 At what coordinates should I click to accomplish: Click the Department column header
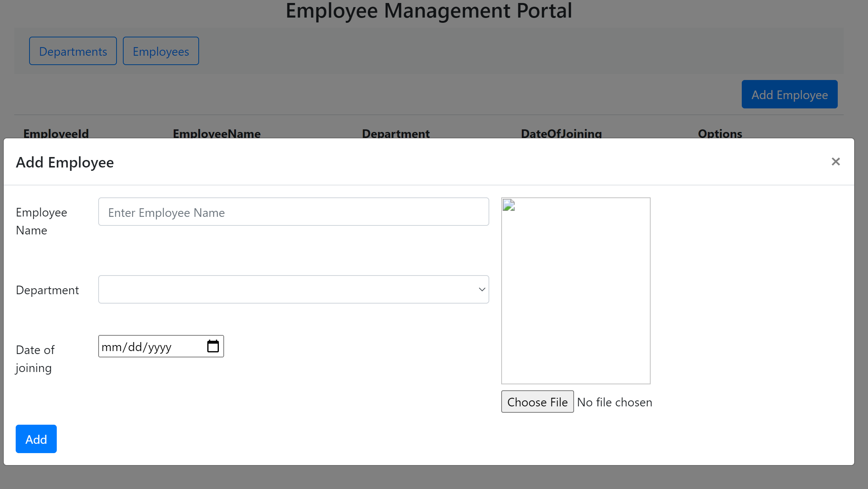[x=396, y=133]
